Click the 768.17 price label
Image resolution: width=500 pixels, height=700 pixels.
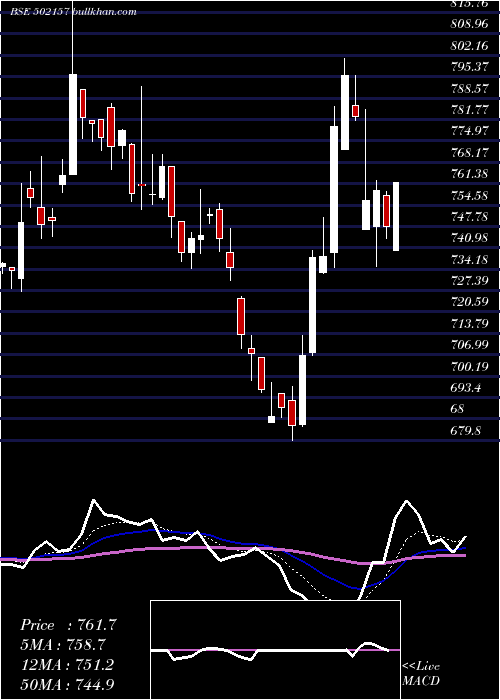tap(469, 153)
